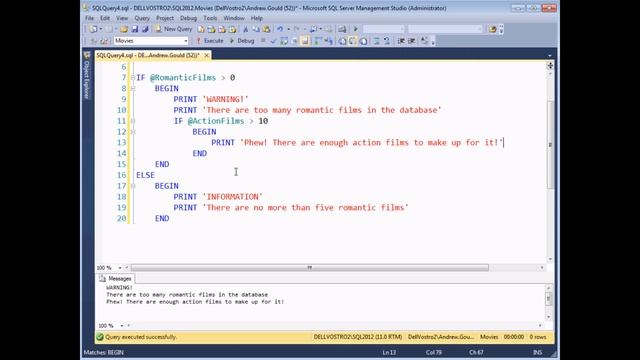
Task: Open a Database Engine Query
Action: pyautogui.click(x=201, y=29)
